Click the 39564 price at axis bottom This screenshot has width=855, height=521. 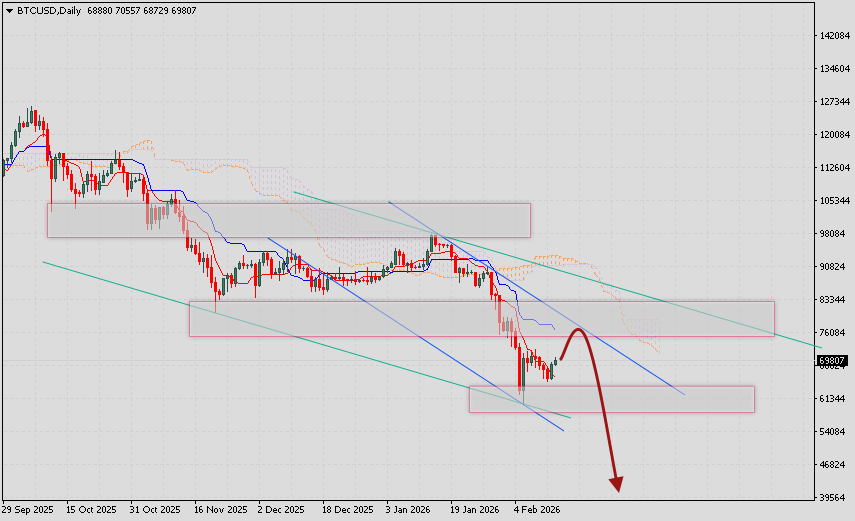(833, 497)
